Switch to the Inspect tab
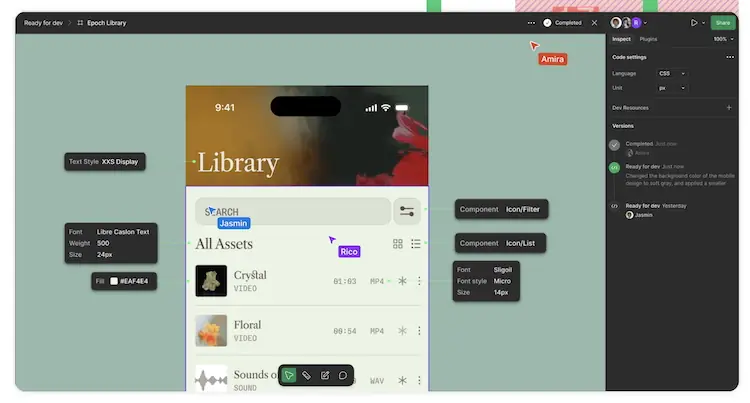Viewport: 750px width, 403px height. 621,39
